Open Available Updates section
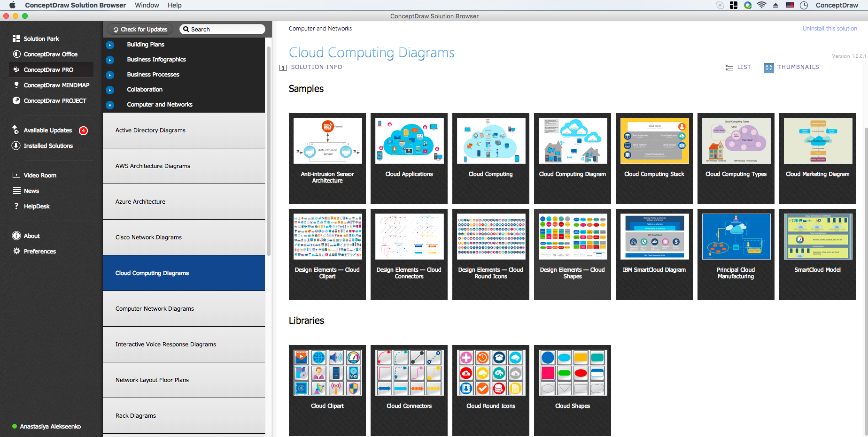868x437 pixels. point(47,130)
